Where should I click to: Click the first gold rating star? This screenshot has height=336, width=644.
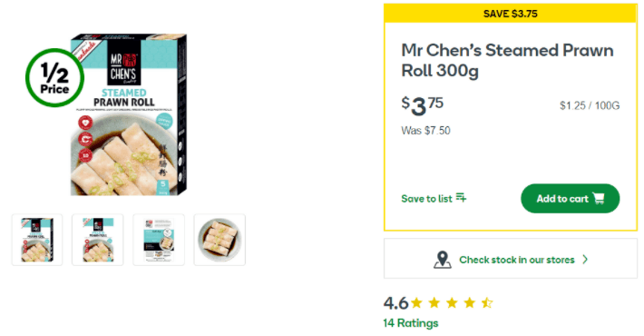click(416, 303)
